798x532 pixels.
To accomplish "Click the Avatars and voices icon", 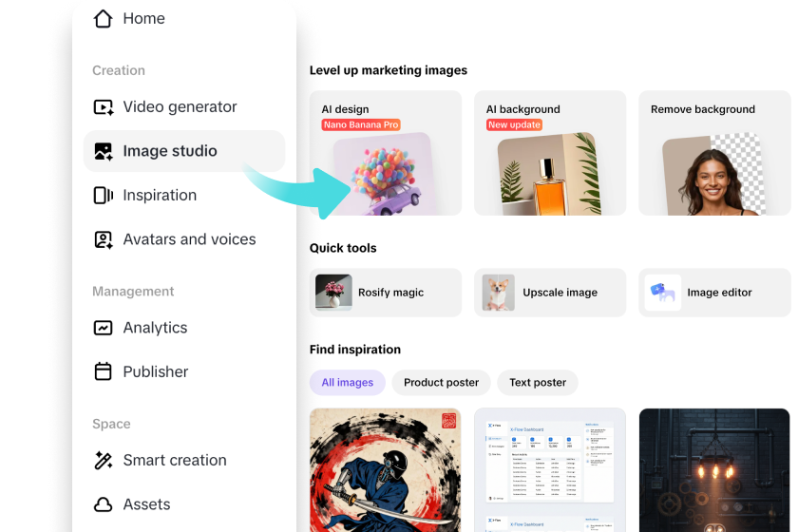I will tap(104, 239).
